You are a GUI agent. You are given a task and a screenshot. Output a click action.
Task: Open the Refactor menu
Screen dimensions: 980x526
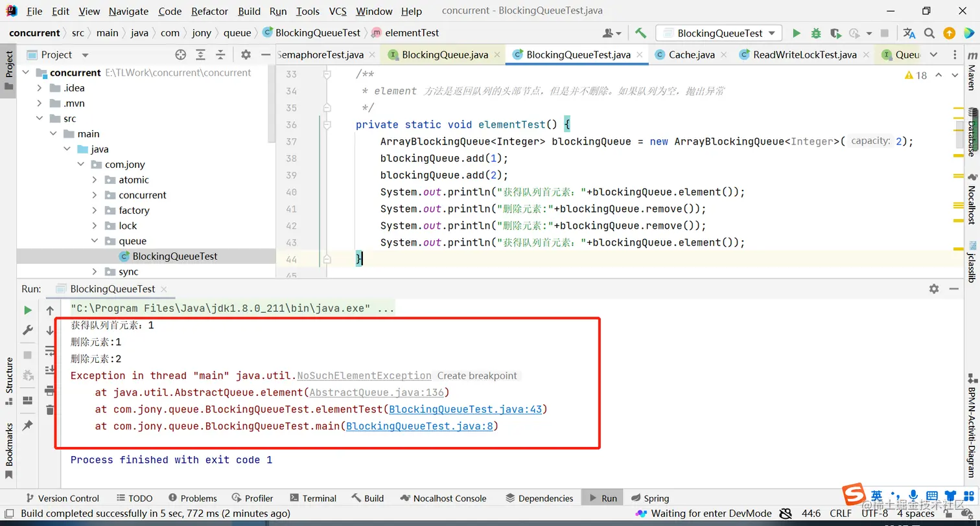[x=209, y=11]
